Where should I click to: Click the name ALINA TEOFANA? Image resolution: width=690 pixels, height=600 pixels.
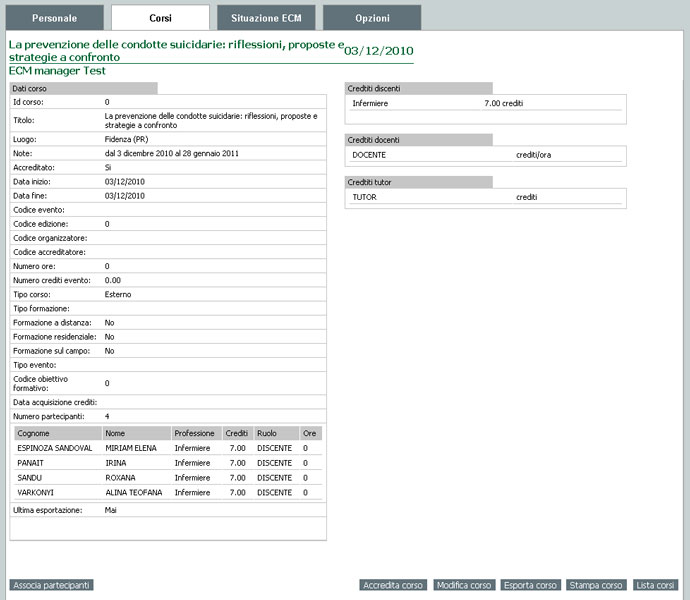134,493
